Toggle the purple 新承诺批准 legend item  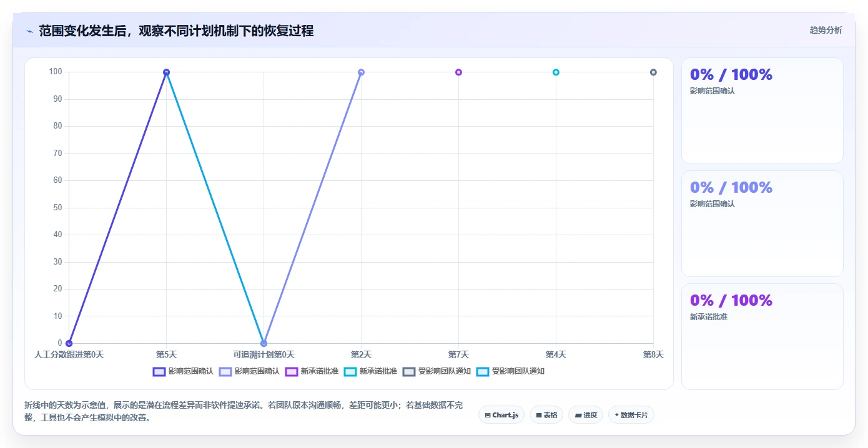(312, 371)
